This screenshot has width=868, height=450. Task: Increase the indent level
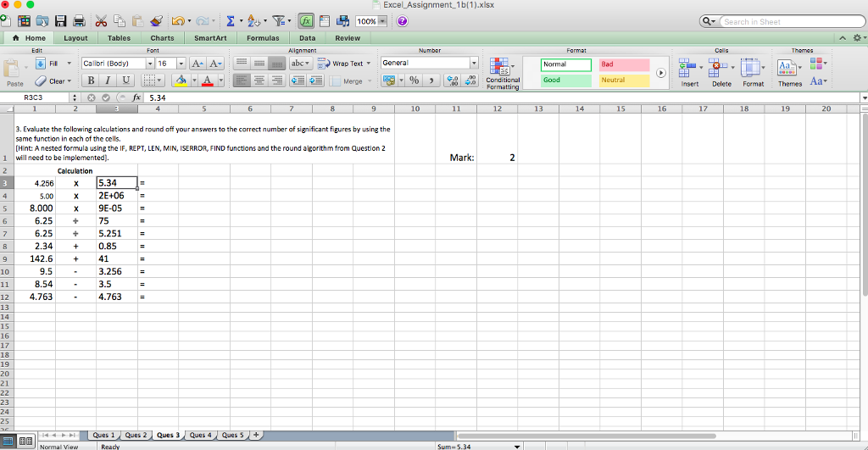(316, 81)
